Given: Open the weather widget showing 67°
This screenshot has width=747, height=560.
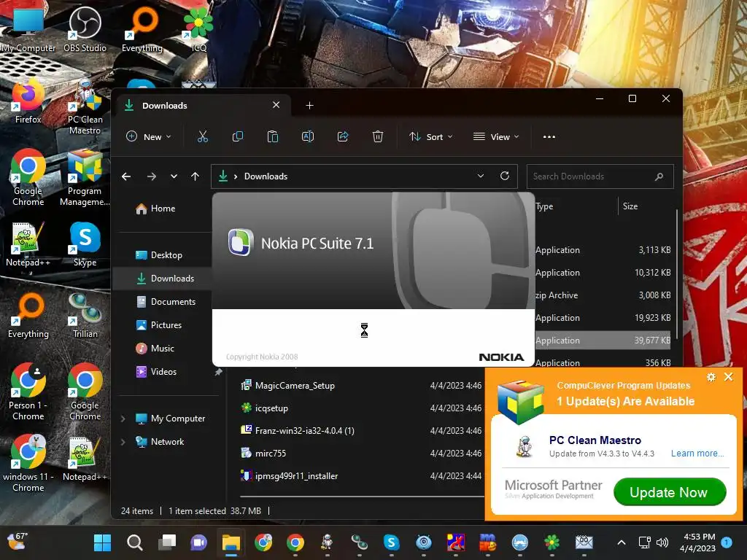Looking at the screenshot, I should click(18, 542).
